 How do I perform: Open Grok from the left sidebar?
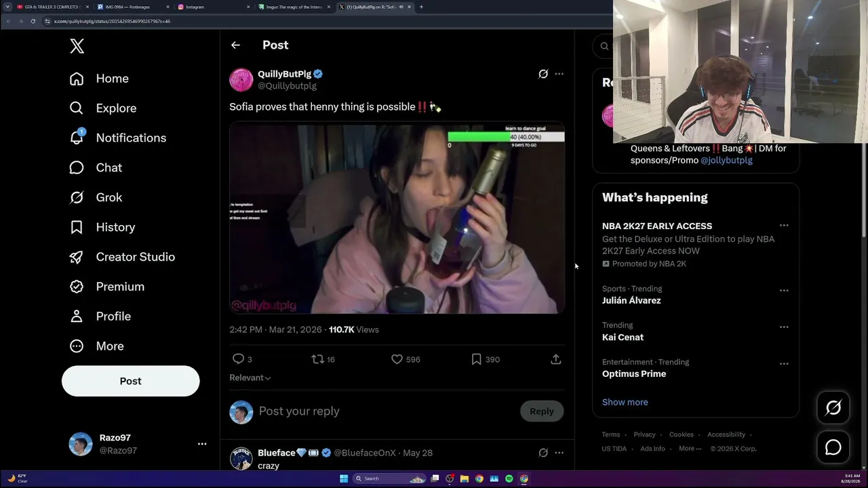(x=96, y=197)
